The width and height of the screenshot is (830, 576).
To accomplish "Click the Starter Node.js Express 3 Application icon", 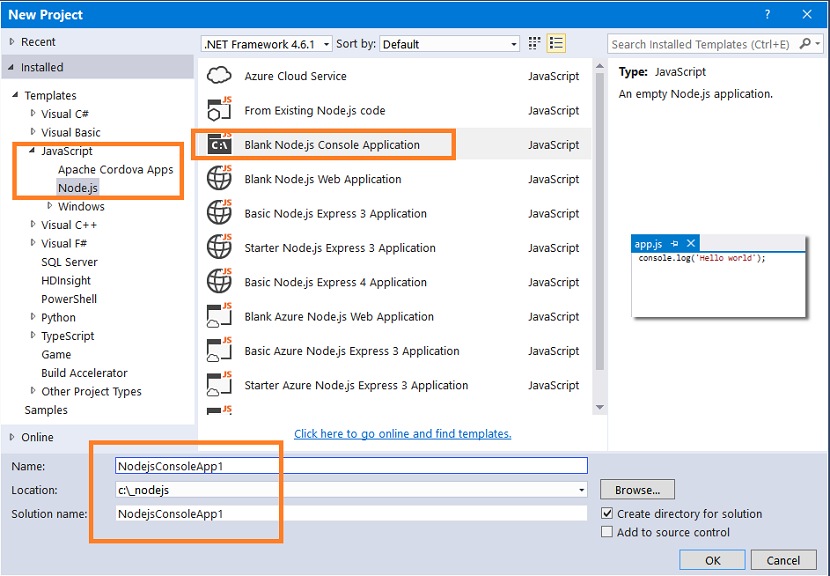I will (x=219, y=247).
